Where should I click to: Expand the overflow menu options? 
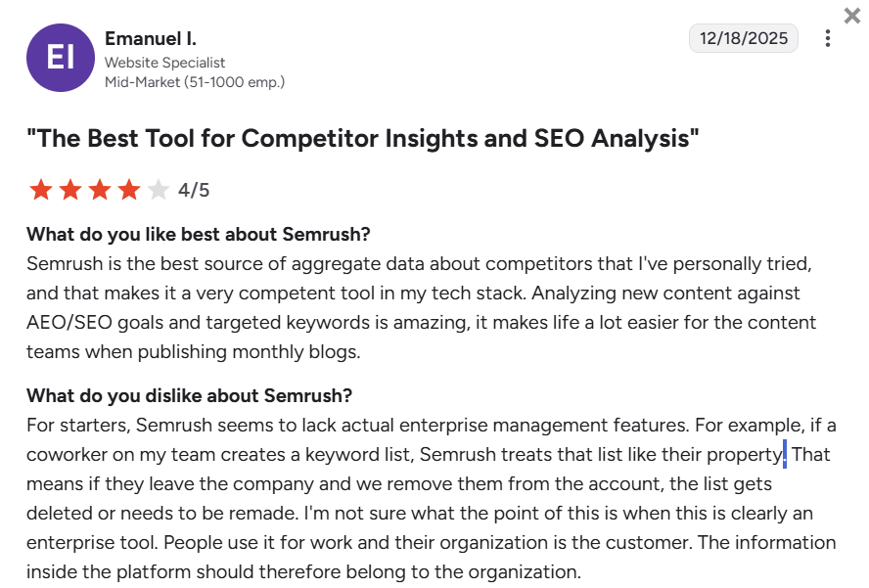(x=827, y=38)
